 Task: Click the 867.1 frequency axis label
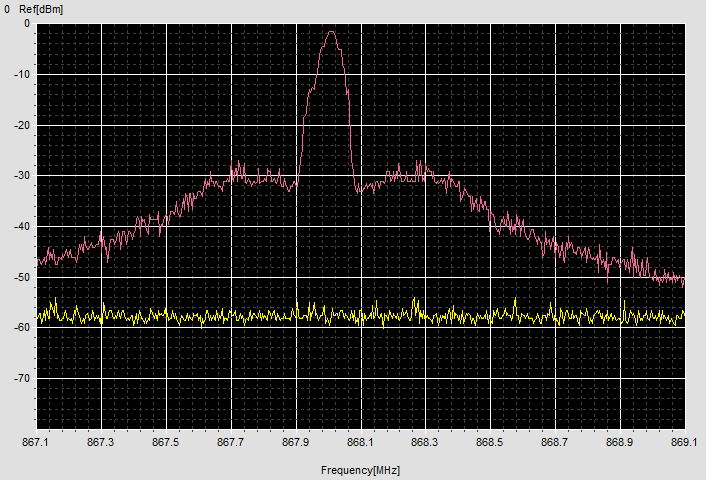pyautogui.click(x=36, y=443)
